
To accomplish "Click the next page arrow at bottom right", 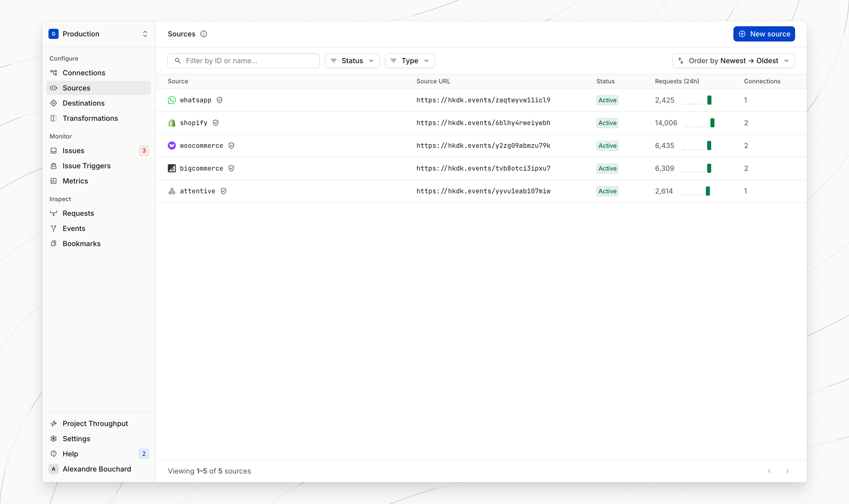I will (x=787, y=471).
